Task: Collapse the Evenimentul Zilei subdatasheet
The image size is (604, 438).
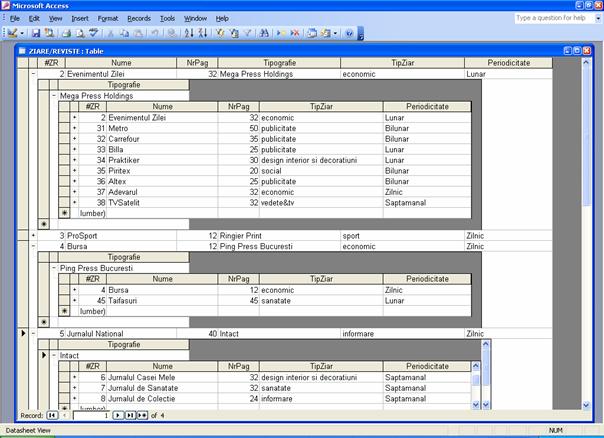Action: point(35,74)
